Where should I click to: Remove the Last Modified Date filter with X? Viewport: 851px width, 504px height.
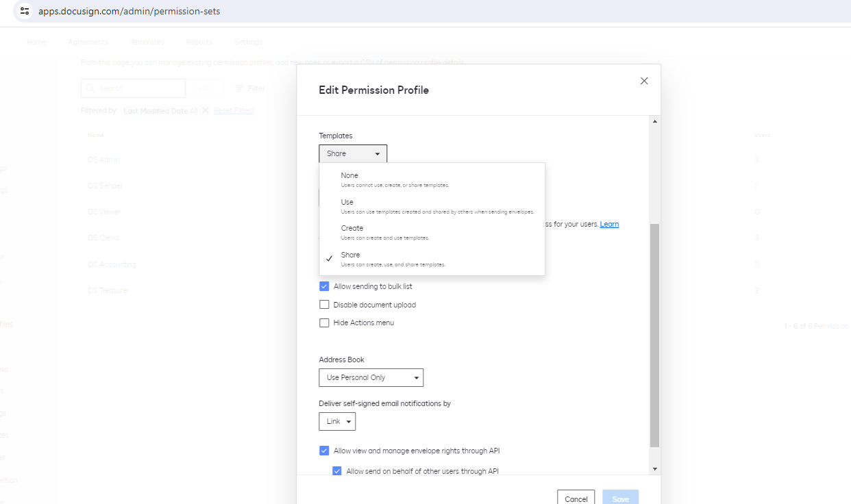point(205,110)
